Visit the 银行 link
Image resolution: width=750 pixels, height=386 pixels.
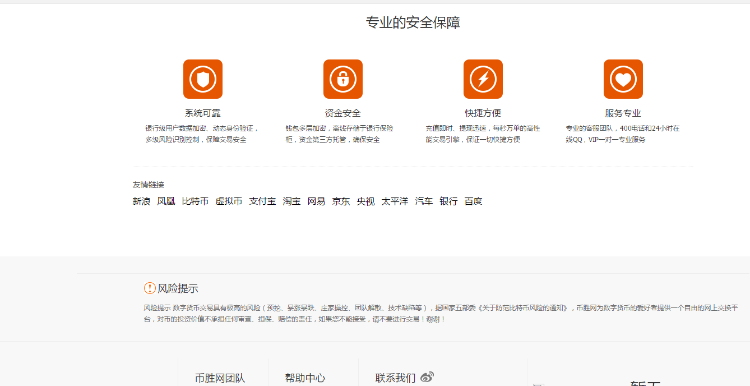click(449, 201)
